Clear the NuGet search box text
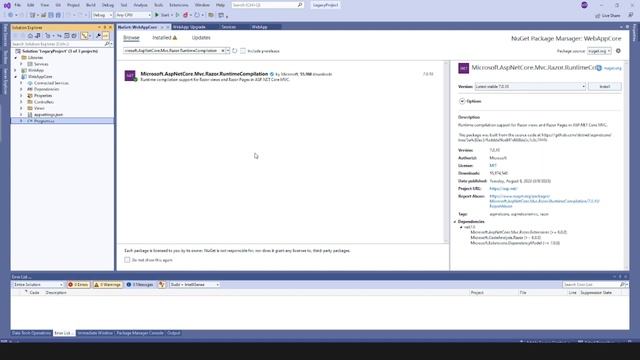640x360 pixels. pos(223,51)
